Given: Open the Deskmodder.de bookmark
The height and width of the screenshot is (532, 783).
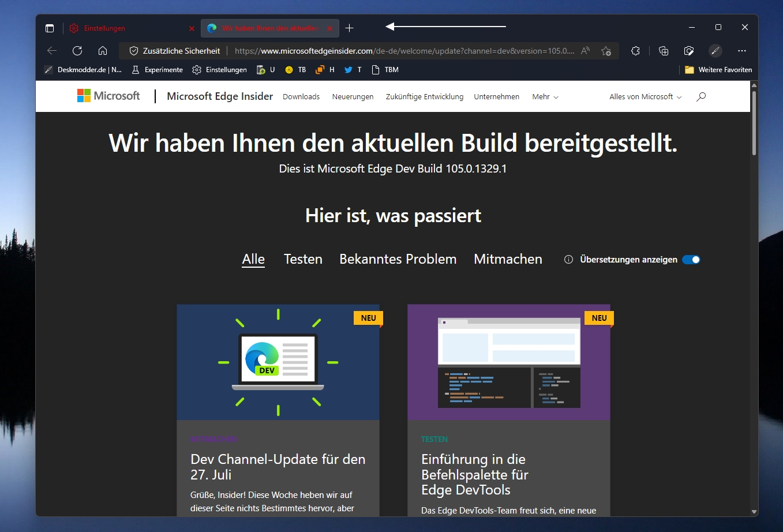Looking at the screenshot, I should pyautogui.click(x=83, y=70).
